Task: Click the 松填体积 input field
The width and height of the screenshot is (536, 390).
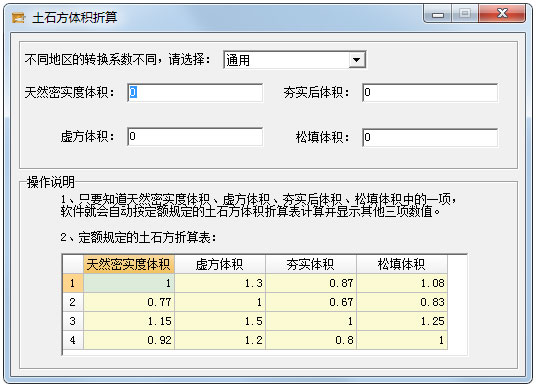Action: (430, 137)
